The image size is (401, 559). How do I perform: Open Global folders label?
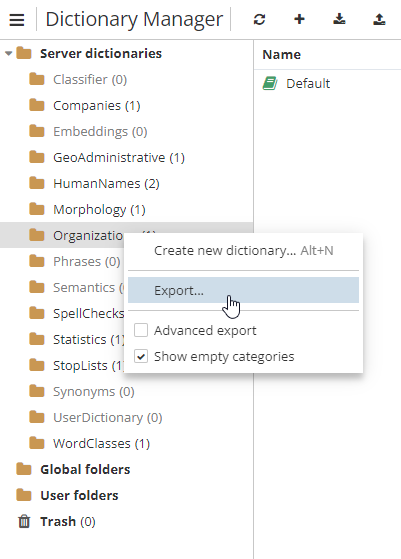click(x=85, y=470)
